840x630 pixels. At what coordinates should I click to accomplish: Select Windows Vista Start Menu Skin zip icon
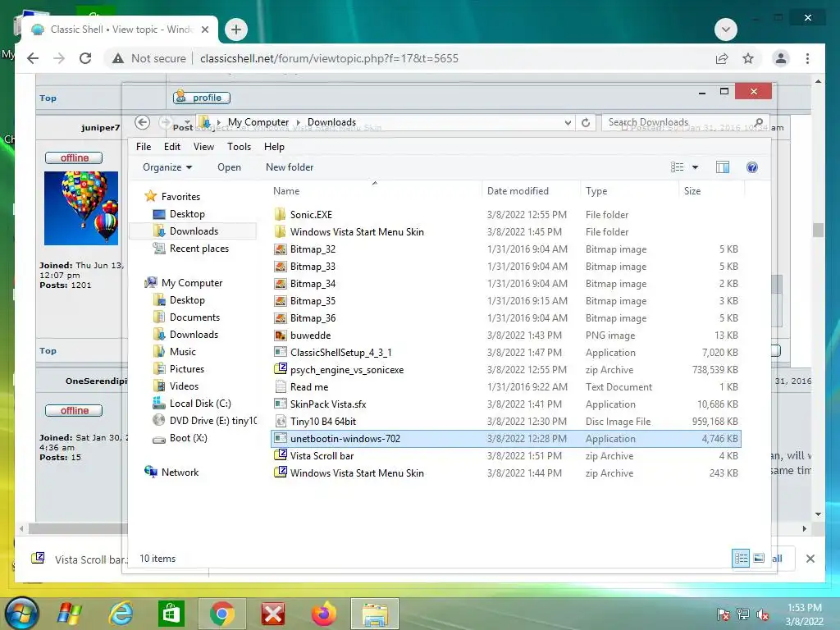click(x=281, y=472)
